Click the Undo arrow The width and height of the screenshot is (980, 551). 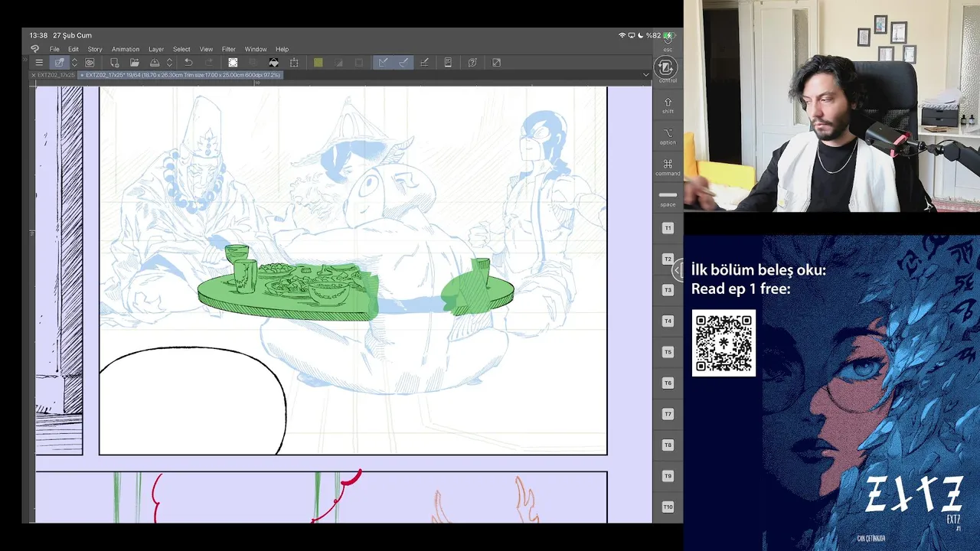[188, 62]
